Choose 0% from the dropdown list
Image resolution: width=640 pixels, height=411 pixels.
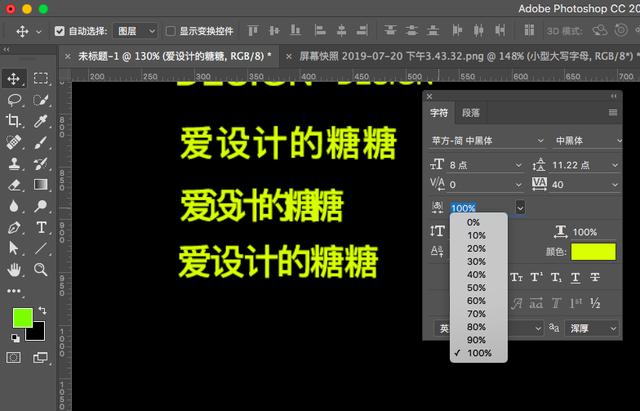tap(479, 222)
